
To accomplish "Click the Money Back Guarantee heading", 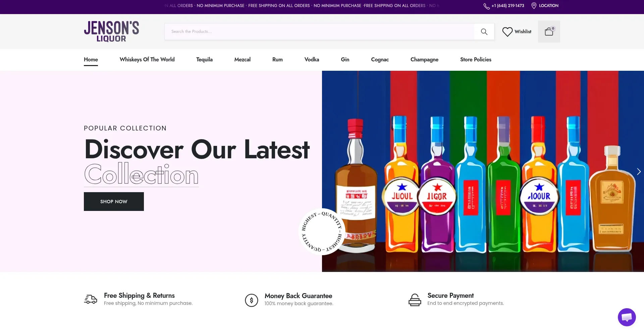I will tap(298, 296).
